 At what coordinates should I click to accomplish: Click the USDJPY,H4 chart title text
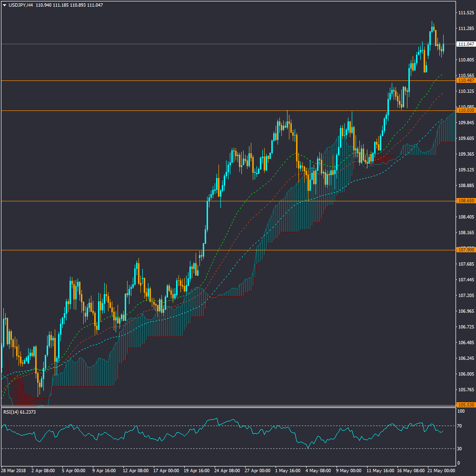[x=20, y=5]
